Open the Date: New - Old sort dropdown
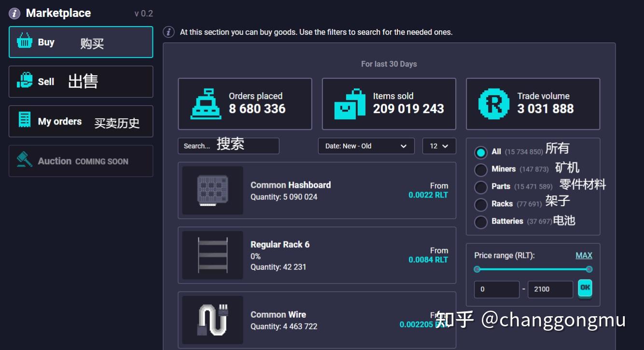644x350 pixels. point(366,146)
